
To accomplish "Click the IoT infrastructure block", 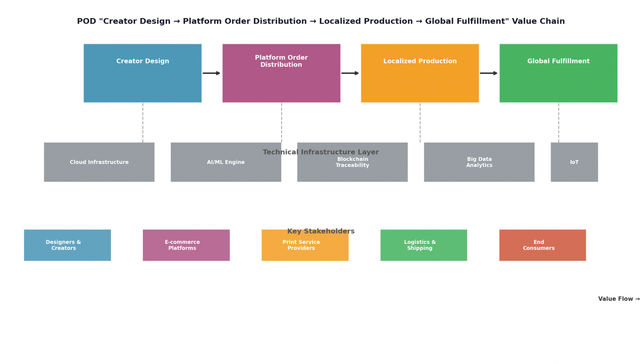I will coord(574,162).
